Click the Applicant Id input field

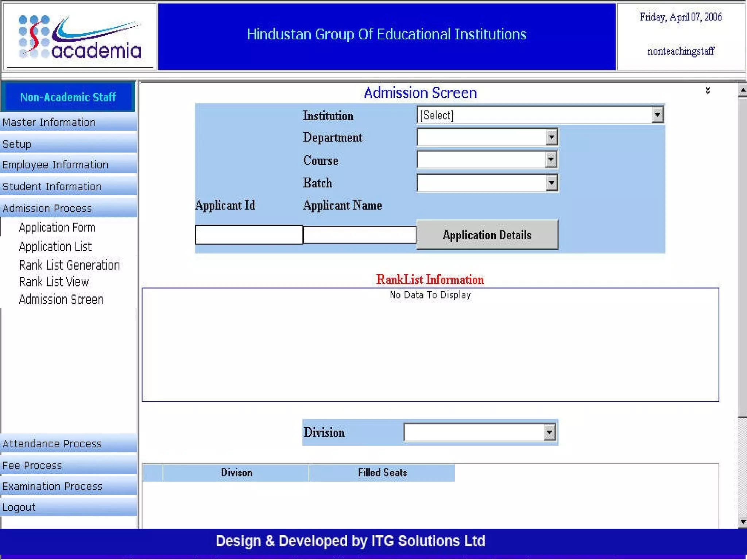click(x=249, y=234)
